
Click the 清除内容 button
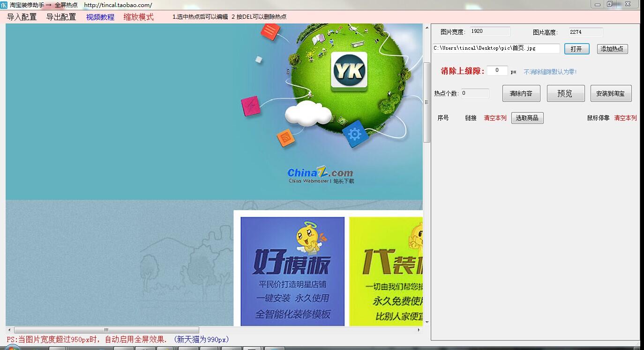click(x=521, y=93)
